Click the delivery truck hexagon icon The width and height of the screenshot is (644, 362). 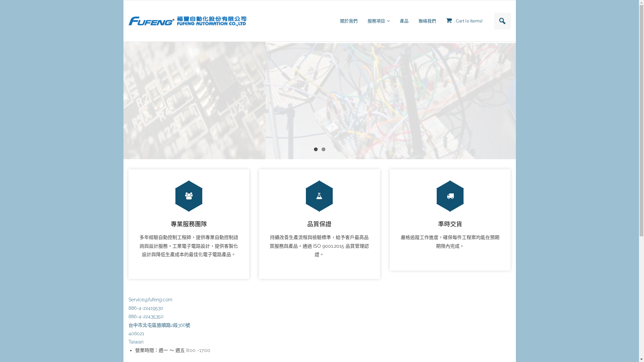coord(450,196)
